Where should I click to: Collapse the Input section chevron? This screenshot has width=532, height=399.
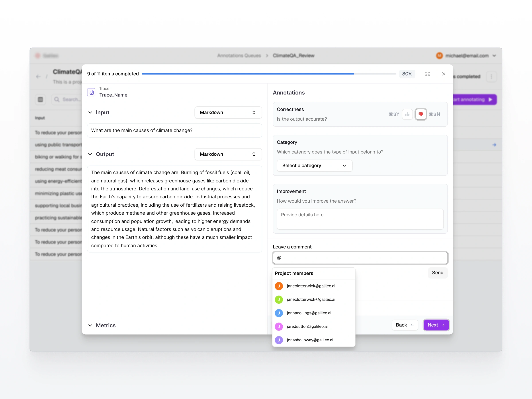pos(90,113)
